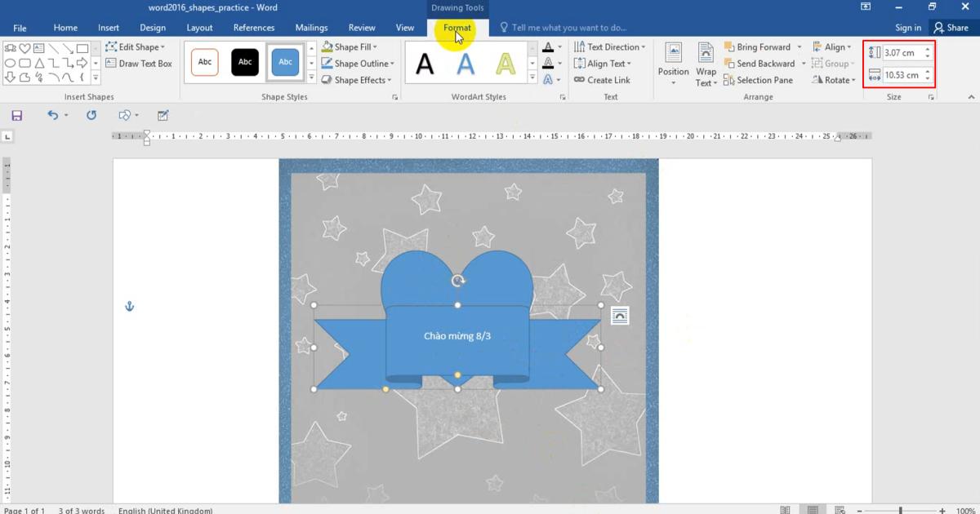Click the Create Link icon
The image size is (980, 514).
[x=602, y=80]
